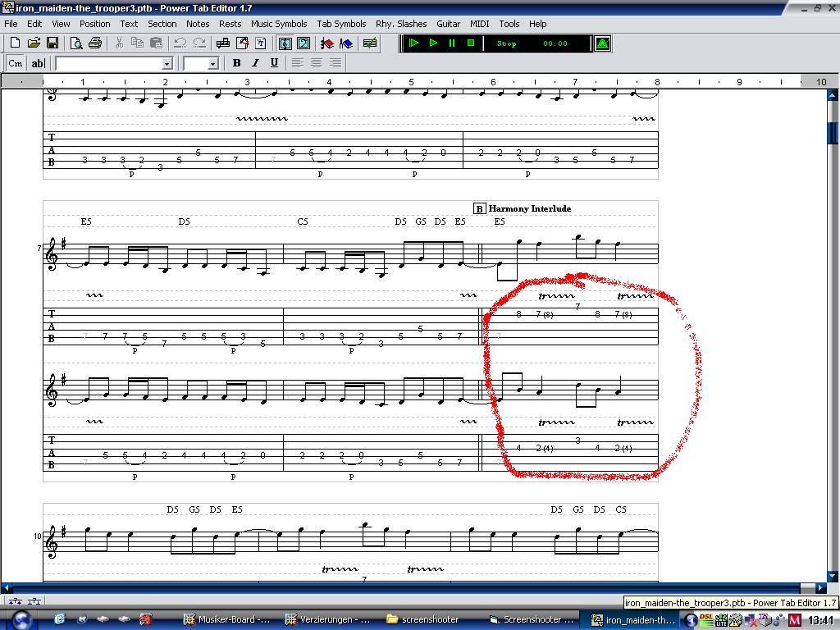Toggle italic formatting

[256, 63]
